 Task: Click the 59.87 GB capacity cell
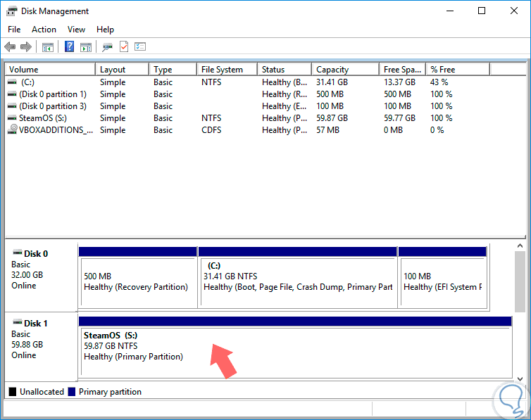point(332,118)
